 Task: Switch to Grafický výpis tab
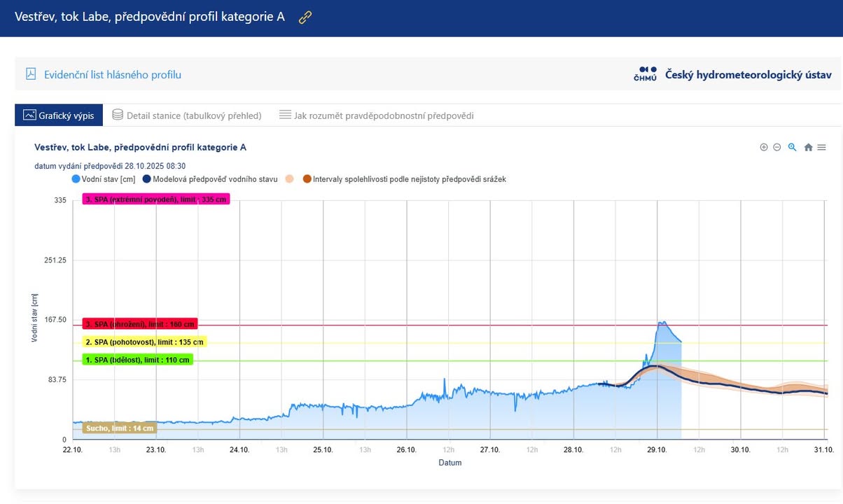[59, 115]
